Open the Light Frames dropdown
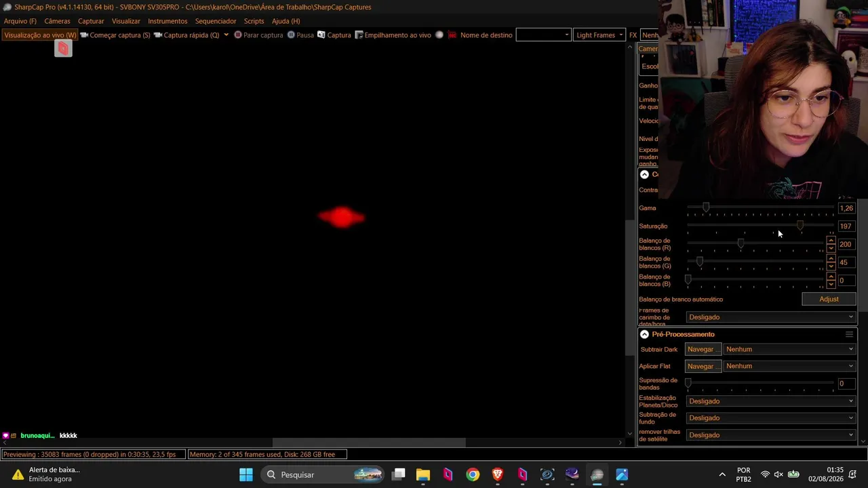 [599, 35]
